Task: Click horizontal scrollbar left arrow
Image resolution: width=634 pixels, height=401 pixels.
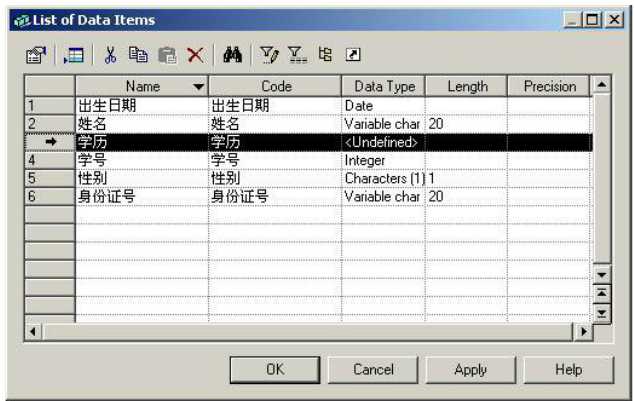Action: click(33, 331)
